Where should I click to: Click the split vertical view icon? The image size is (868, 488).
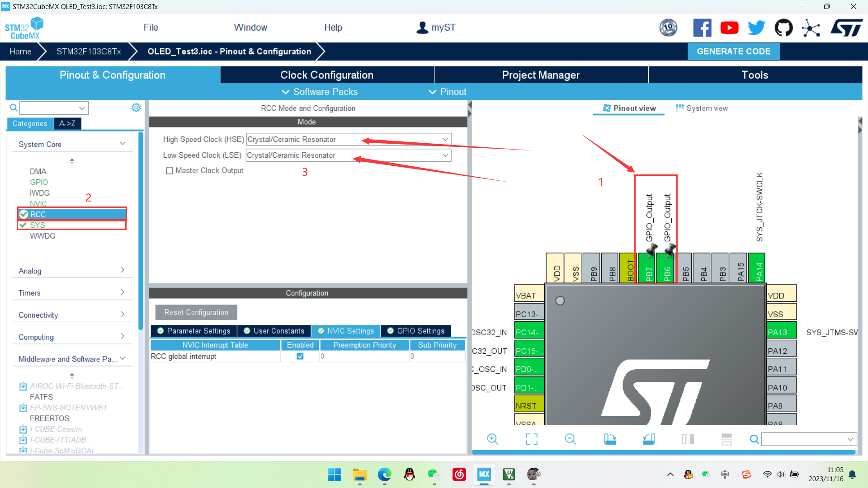tap(688, 439)
